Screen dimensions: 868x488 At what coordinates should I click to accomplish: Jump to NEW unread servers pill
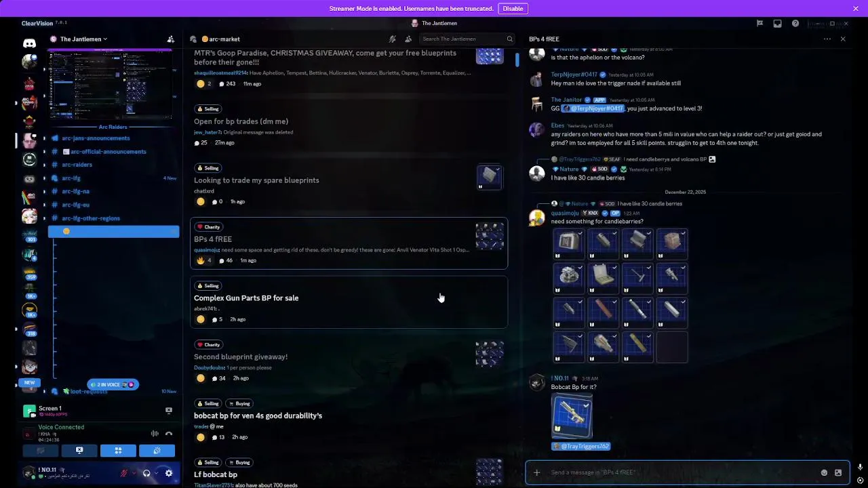tap(29, 382)
